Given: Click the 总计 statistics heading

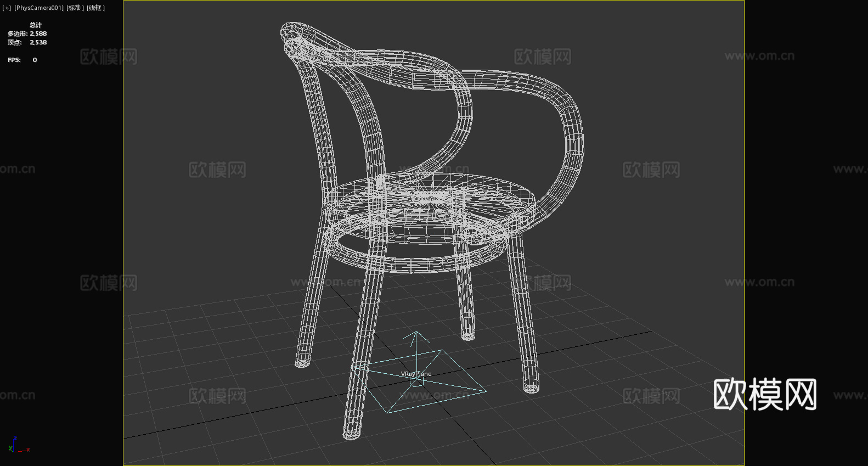Looking at the screenshot, I should [36, 25].
